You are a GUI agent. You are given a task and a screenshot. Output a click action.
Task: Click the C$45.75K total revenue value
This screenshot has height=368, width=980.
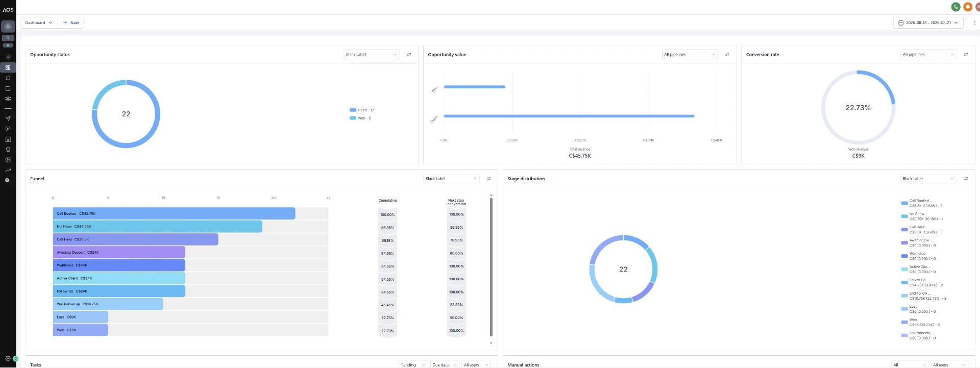[580, 156]
